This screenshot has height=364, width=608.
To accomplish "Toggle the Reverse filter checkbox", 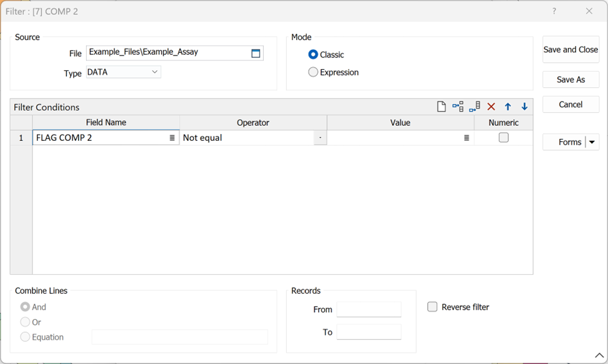I will tap(432, 307).
